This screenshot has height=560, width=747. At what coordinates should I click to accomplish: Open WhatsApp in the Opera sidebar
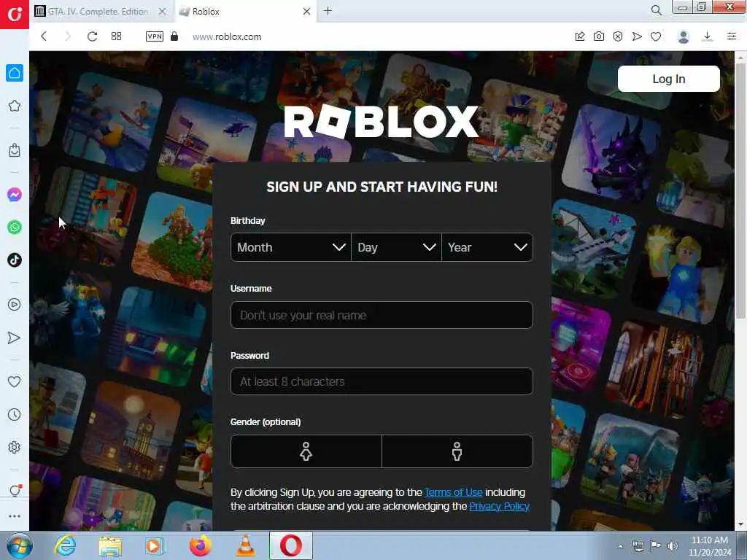point(15,227)
